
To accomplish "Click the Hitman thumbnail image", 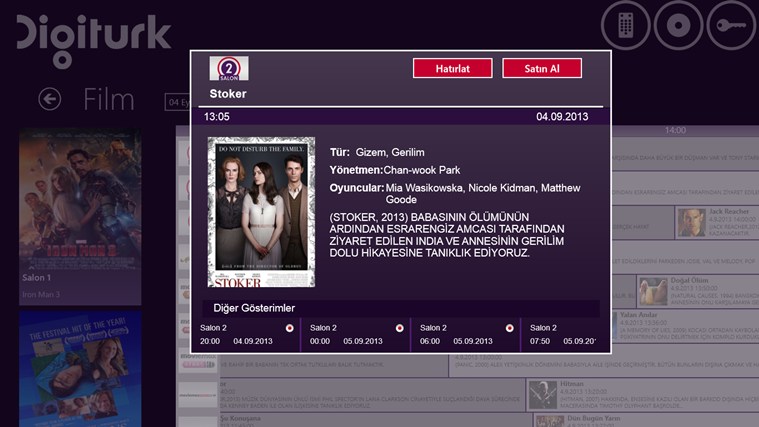I will tap(543, 395).
